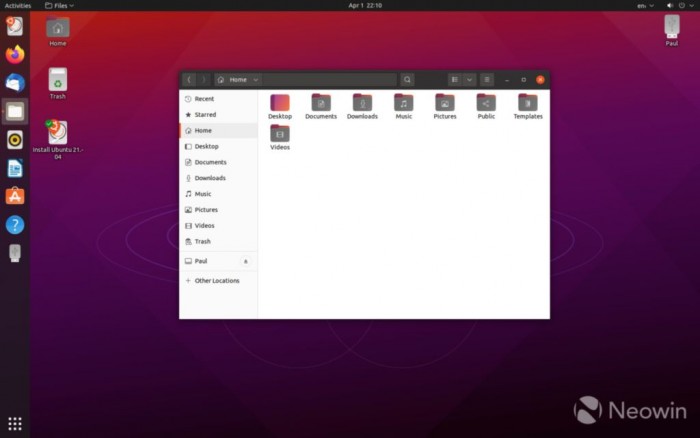Open the Files app menu in top bar
This screenshot has height=438, width=700.
click(59, 5)
